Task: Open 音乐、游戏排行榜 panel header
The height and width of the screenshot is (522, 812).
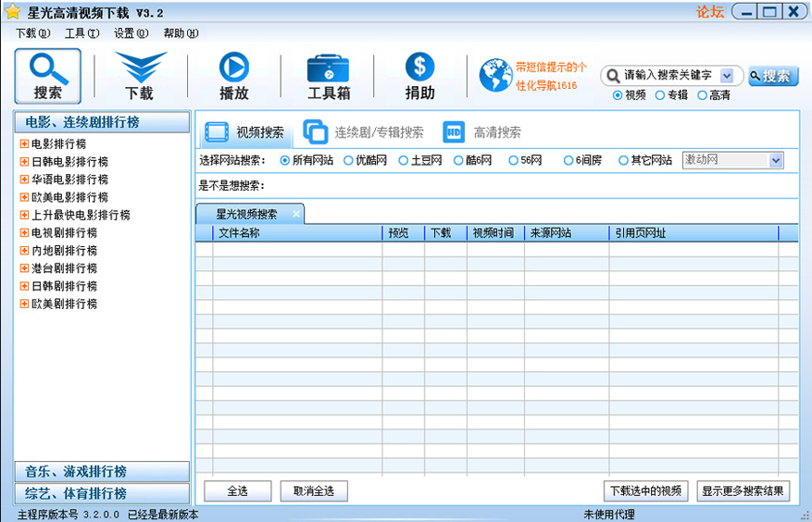Action: pos(102,472)
